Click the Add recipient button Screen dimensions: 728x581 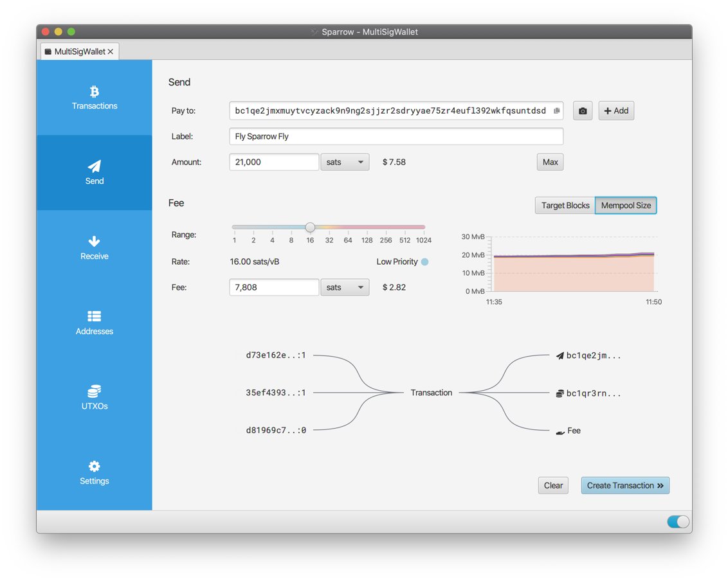(616, 111)
